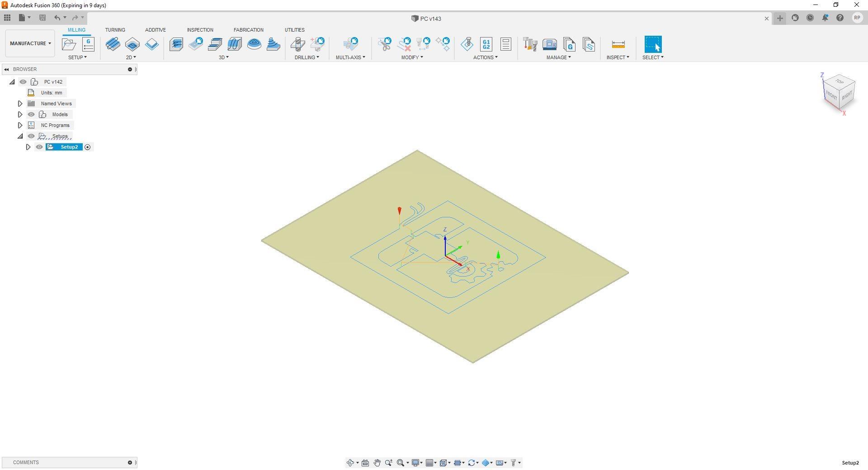The height and width of the screenshot is (470, 868).
Task: Expand the Named Views node
Action: [20, 103]
